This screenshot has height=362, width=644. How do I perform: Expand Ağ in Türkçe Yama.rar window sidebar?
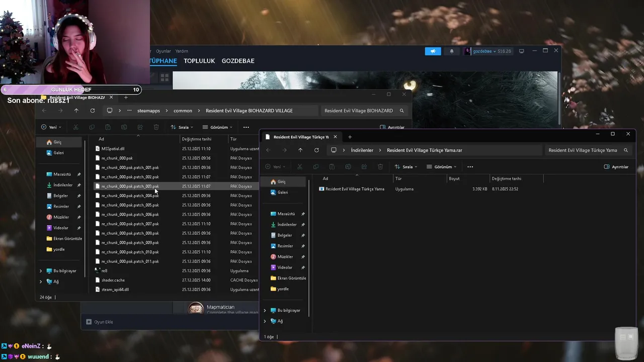tap(265, 321)
